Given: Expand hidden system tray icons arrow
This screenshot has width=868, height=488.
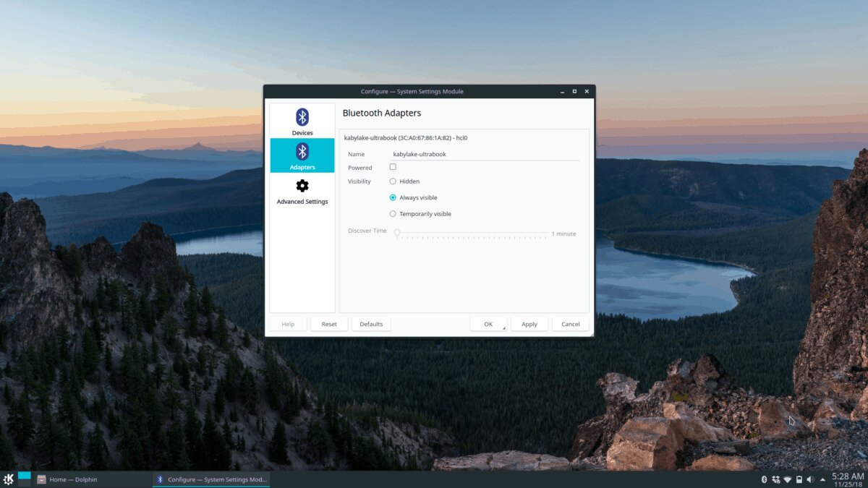Looking at the screenshot, I should point(822,479).
